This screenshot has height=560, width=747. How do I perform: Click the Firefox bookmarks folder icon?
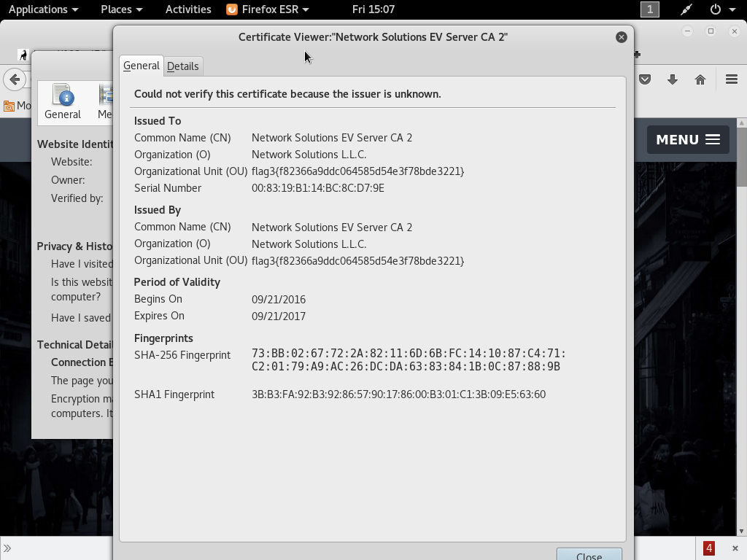9,106
